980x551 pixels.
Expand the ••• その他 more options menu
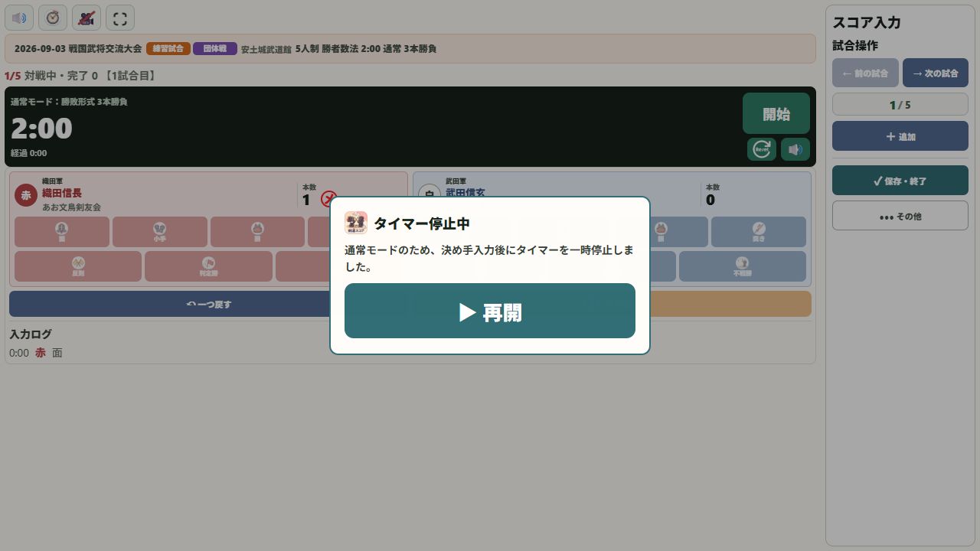click(x=900, y=216)
